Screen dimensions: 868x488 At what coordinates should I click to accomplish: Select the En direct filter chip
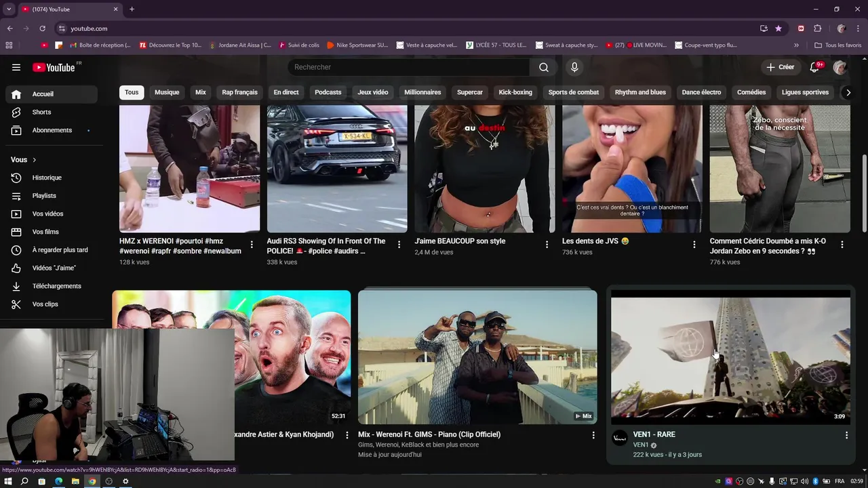(x=286, y=92)
